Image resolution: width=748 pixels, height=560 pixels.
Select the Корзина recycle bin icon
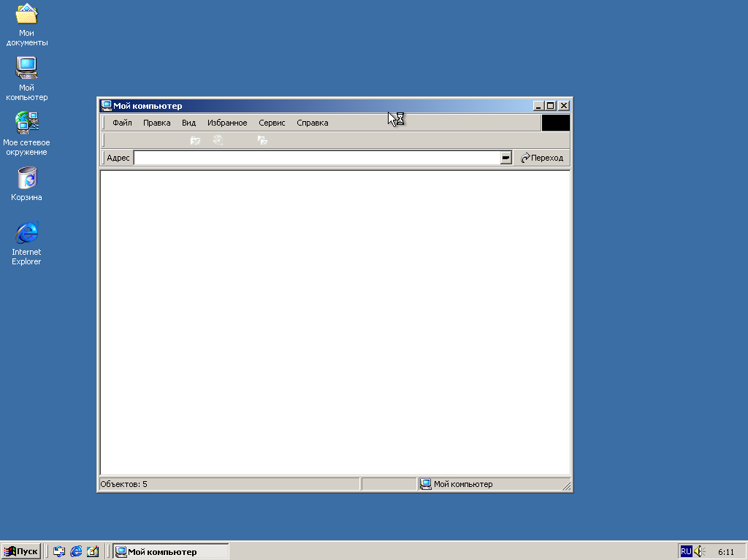tap(27, 178)
